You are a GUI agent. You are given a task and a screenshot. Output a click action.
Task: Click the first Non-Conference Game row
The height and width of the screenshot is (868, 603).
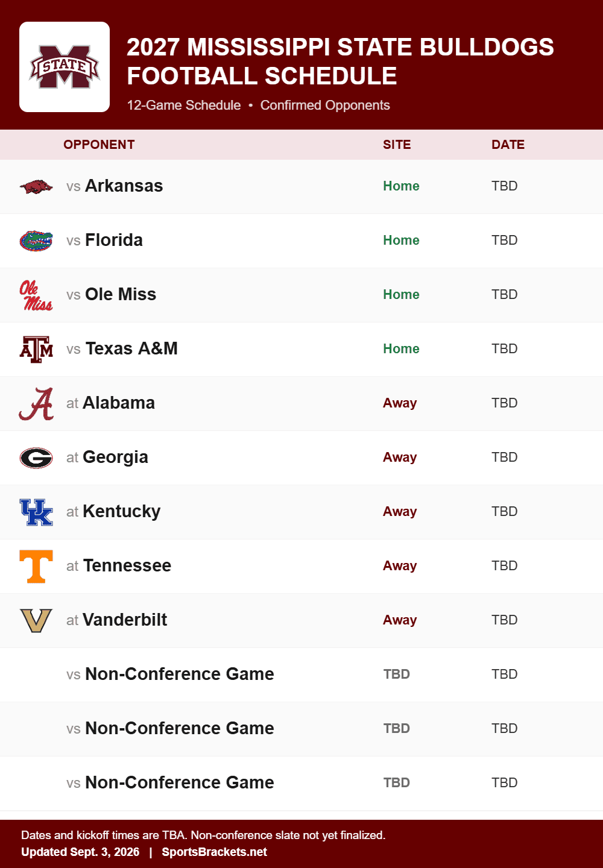click(x=301, y=675)
